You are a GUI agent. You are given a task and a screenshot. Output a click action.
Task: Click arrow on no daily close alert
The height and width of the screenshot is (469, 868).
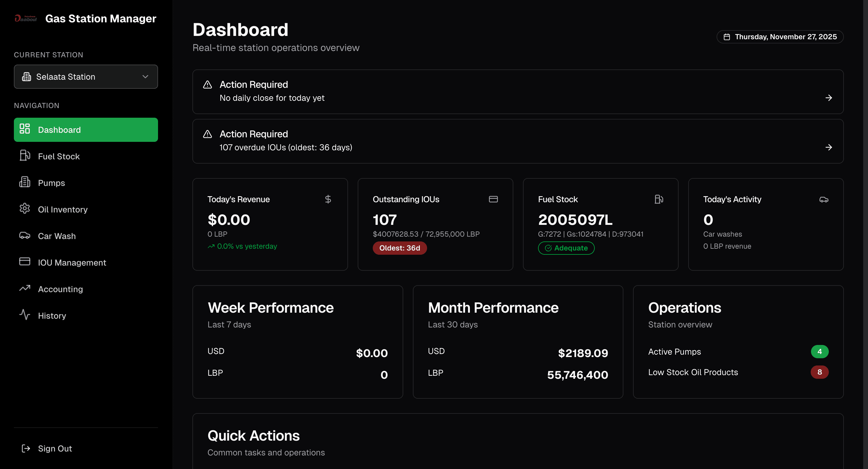pos(828,98)
